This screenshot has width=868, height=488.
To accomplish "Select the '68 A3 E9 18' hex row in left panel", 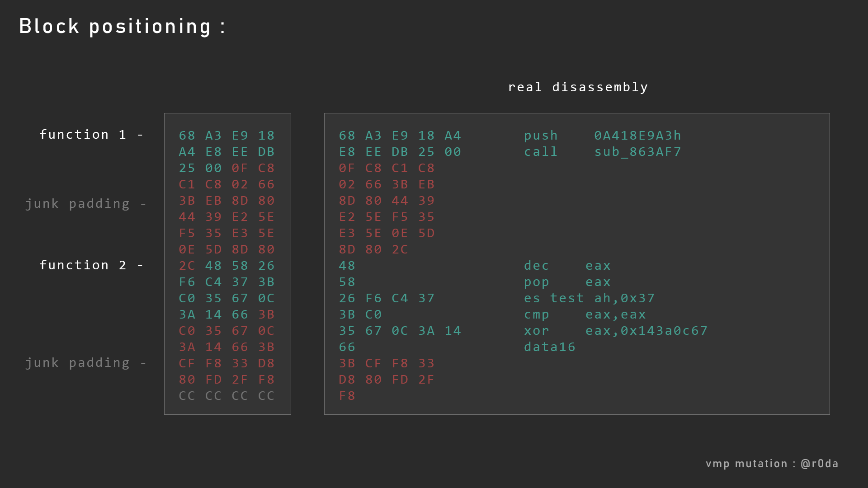I will (227, 136).
